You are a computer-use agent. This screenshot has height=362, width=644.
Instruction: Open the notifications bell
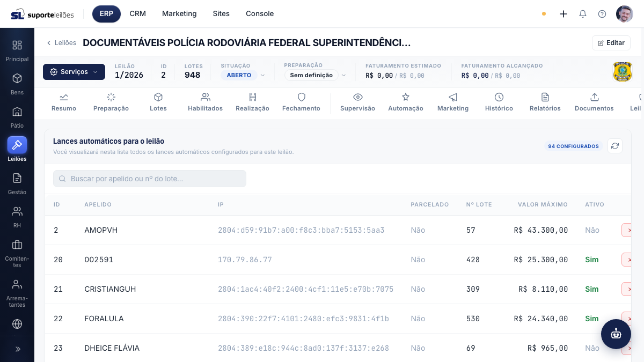click(x=583, y=14)
